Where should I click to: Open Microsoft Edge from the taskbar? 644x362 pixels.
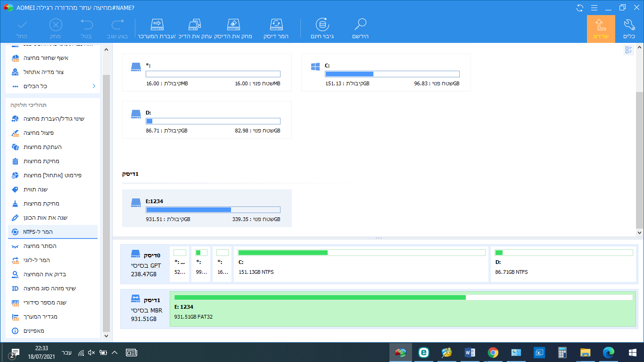pos(609,353)
